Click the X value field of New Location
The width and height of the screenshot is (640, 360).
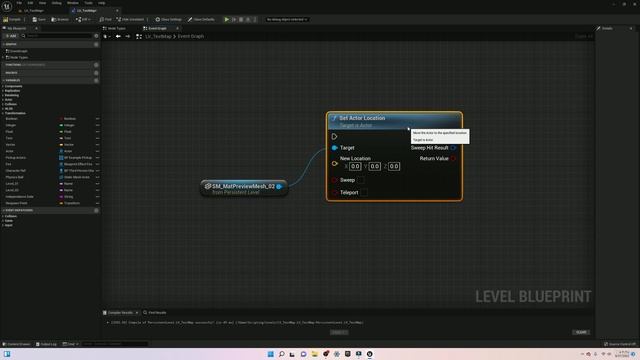coord(355,166)
